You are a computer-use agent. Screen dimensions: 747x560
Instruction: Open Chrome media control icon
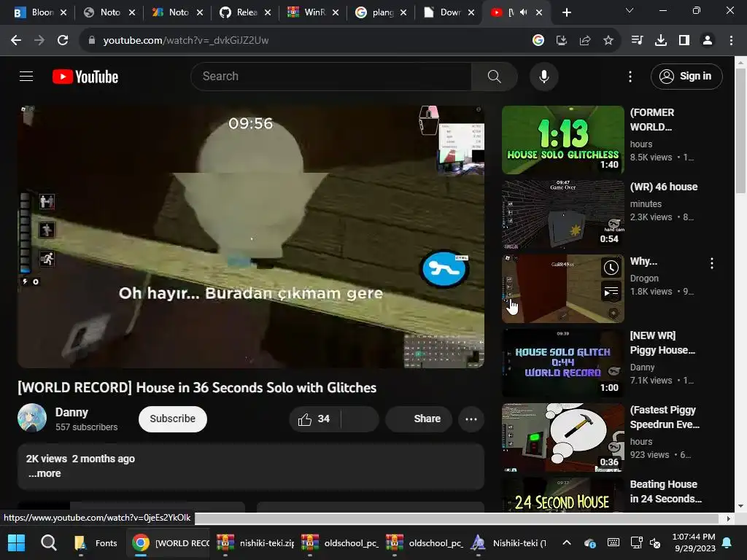(637, 41)
